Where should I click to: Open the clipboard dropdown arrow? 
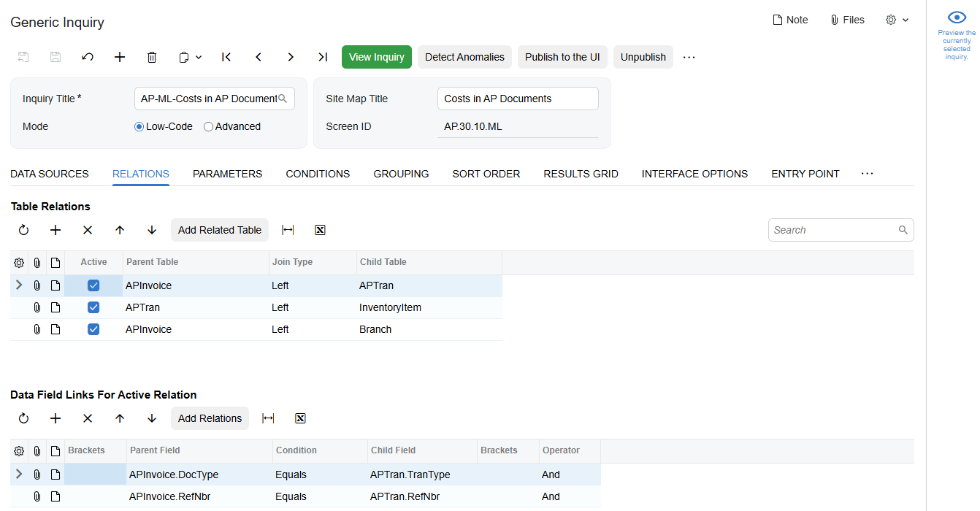[x=199, y=57]
